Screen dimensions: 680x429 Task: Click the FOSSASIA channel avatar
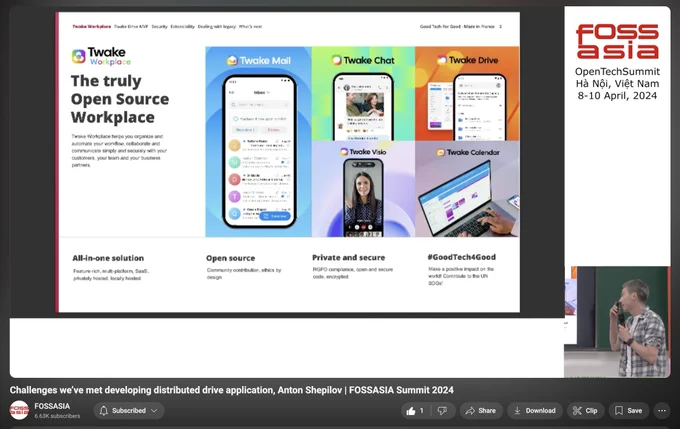click(x=19, y=410)
